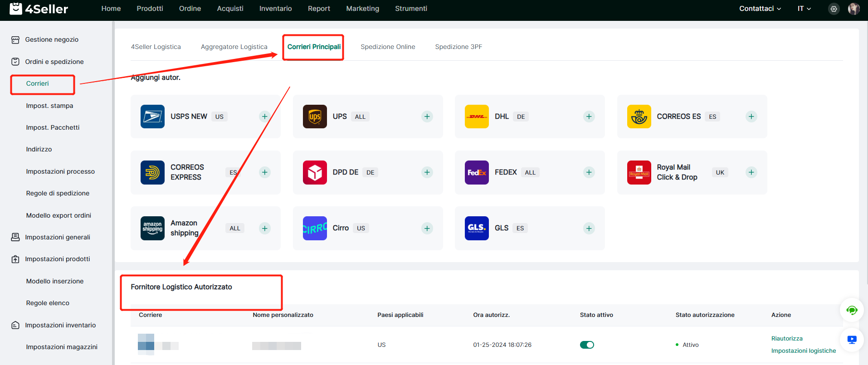Open Regole elenco sidebar item

click(x=48, y=303)
